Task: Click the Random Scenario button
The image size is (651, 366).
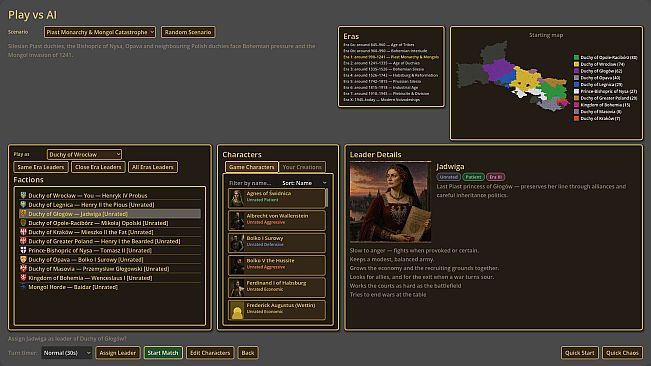Action: pos(188,32)
